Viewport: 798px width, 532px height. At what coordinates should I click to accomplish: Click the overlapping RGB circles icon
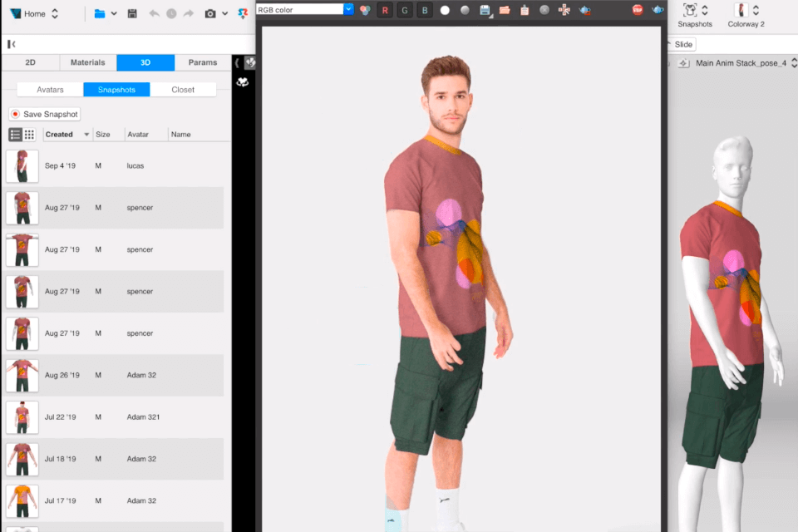(x=365, y=10)
